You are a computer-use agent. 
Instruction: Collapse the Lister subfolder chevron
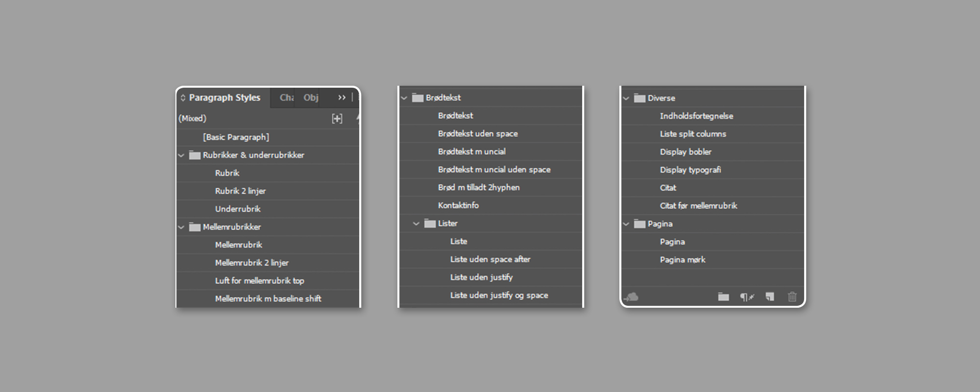coord(416,223)
